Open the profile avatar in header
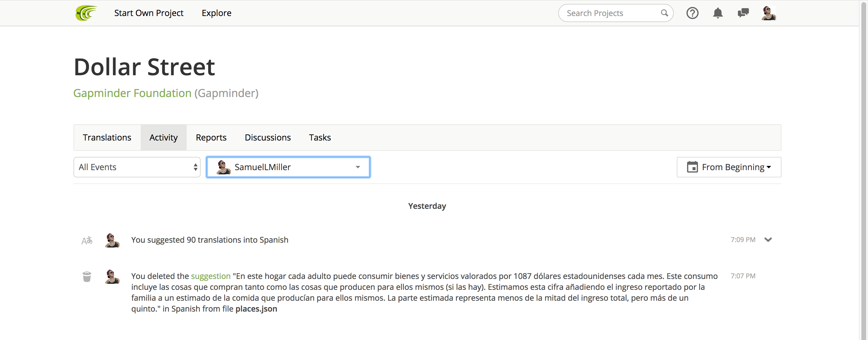Viewport: 868px width, 340px height. click(768, 13)
